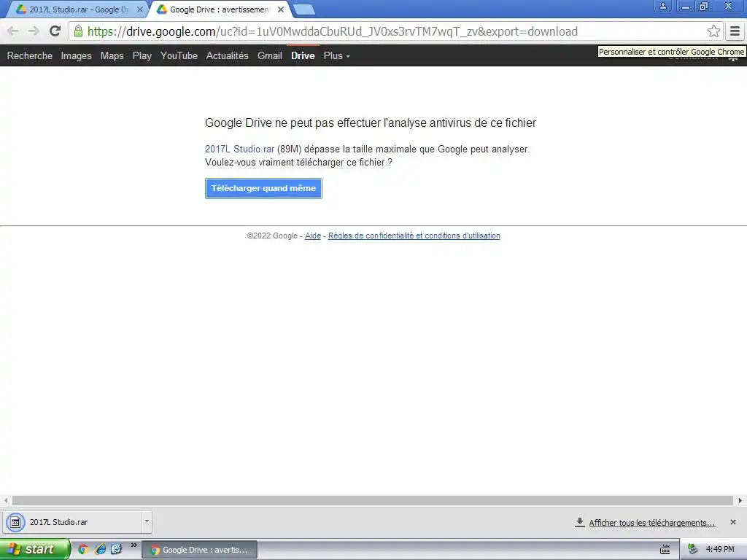Click 'Google Drive : avertis...' taskbar button

click(200, 550)
